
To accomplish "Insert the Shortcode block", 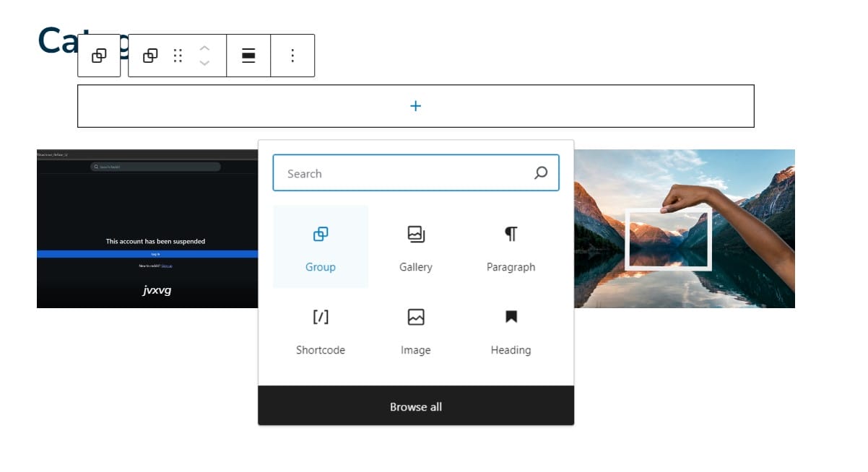I will [321, 330].
